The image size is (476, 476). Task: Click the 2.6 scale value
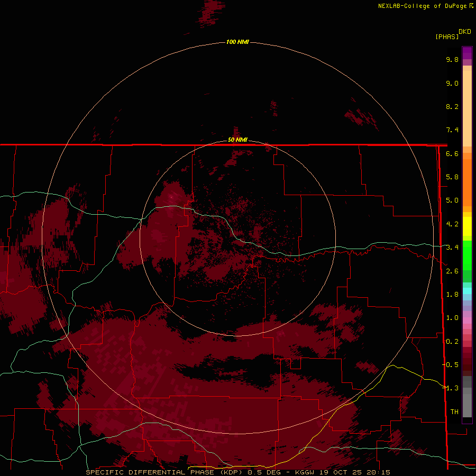pos(452,271)
